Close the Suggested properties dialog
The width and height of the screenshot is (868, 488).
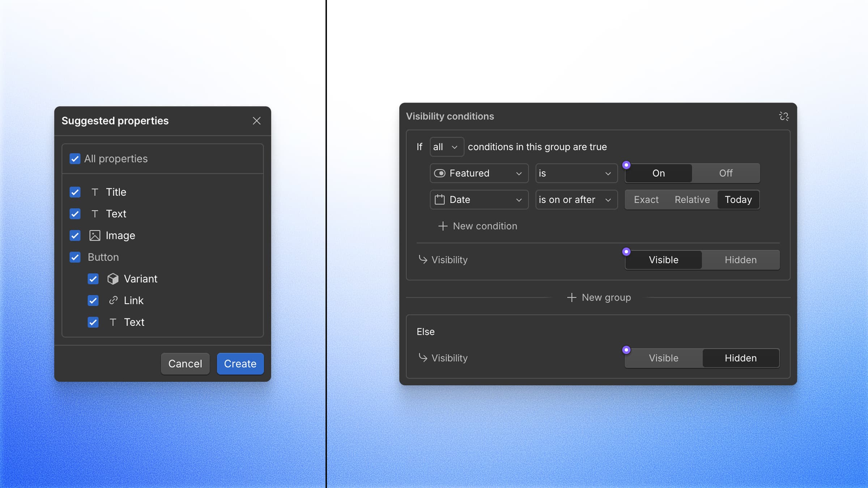pos(257,121)
